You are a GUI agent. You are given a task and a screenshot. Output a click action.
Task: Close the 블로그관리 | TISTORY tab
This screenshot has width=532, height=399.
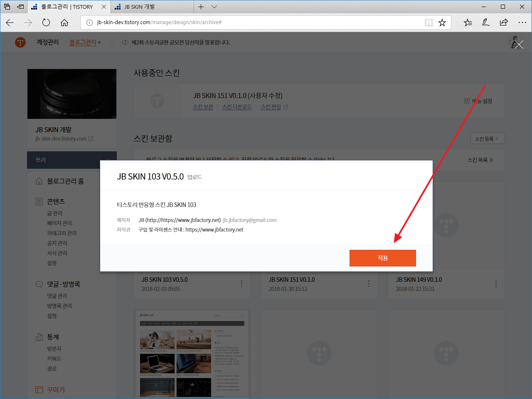click(104, 7)
